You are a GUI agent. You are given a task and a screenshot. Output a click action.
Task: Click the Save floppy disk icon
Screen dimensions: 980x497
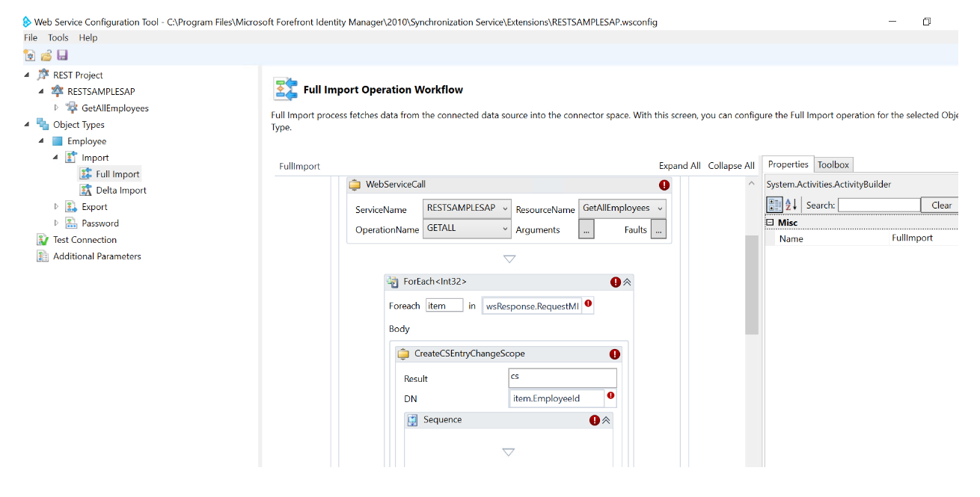click(62, 55)
